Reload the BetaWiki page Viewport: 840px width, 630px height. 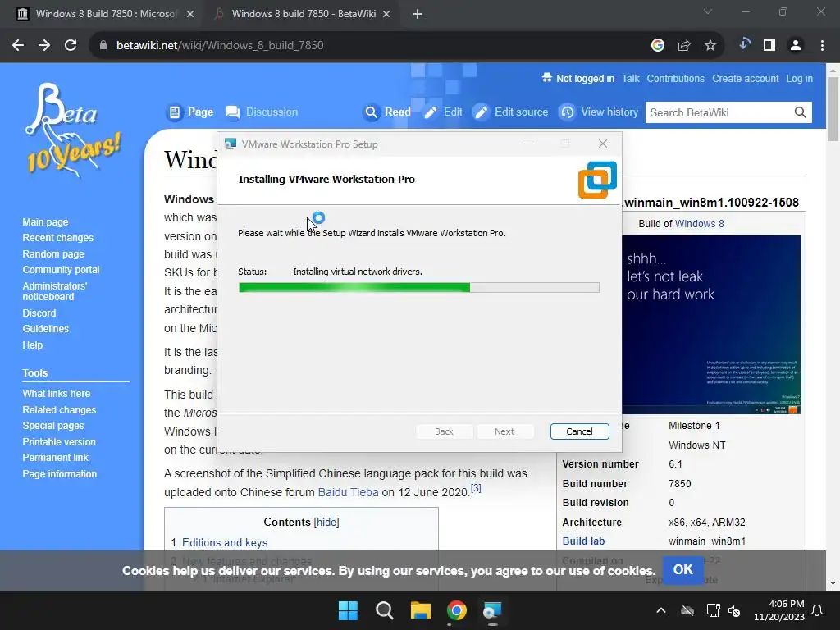71,46
